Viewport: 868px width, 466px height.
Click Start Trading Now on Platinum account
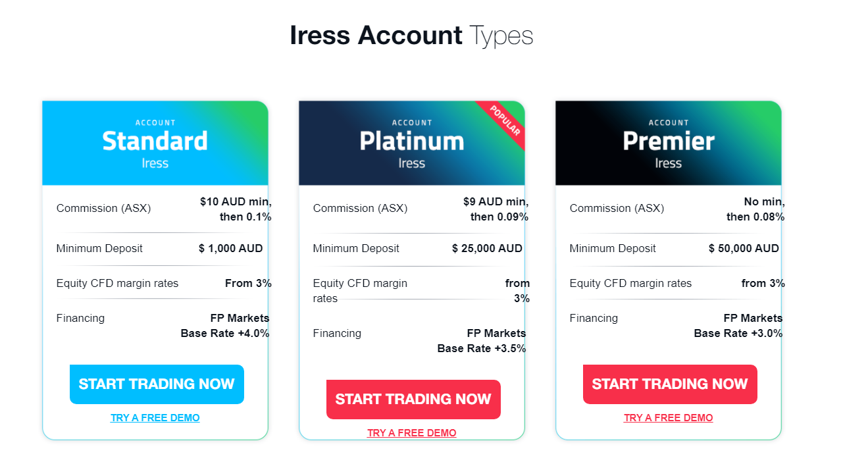(413, 400)
